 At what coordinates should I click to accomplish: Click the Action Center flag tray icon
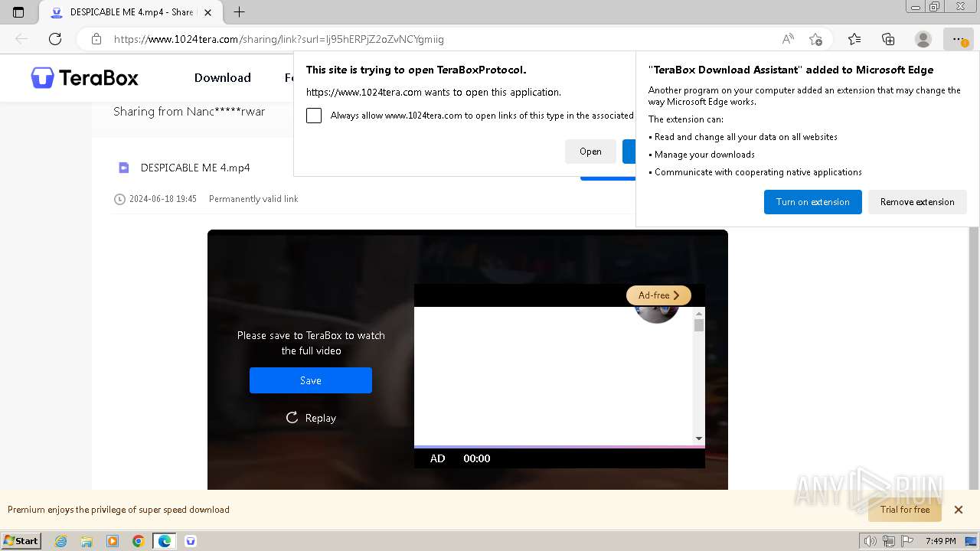pos(907,541)
